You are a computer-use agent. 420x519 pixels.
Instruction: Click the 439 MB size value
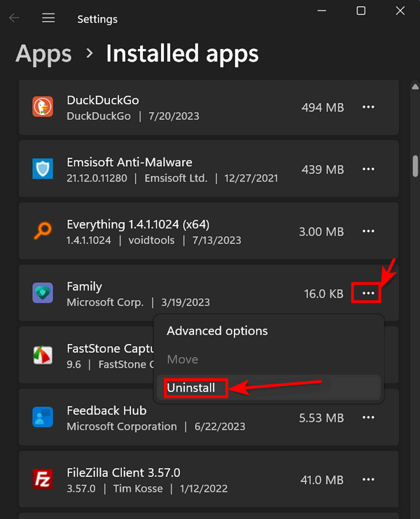[x=323, y=169]
